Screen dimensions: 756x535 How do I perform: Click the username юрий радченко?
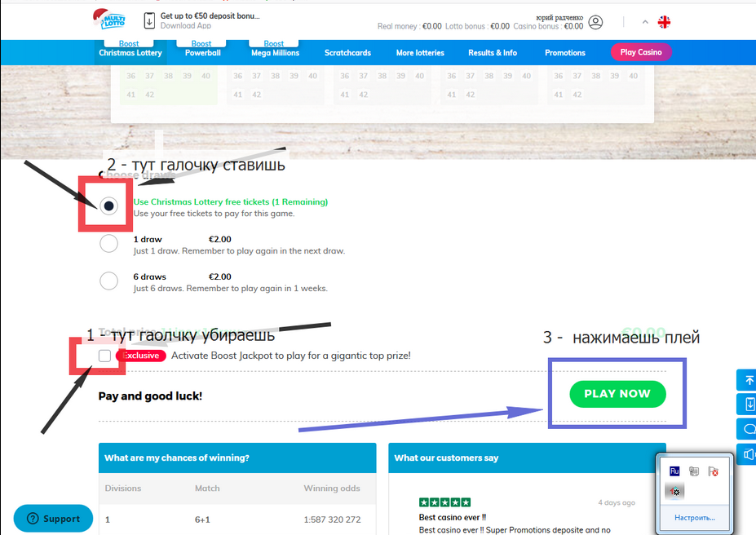559,17
